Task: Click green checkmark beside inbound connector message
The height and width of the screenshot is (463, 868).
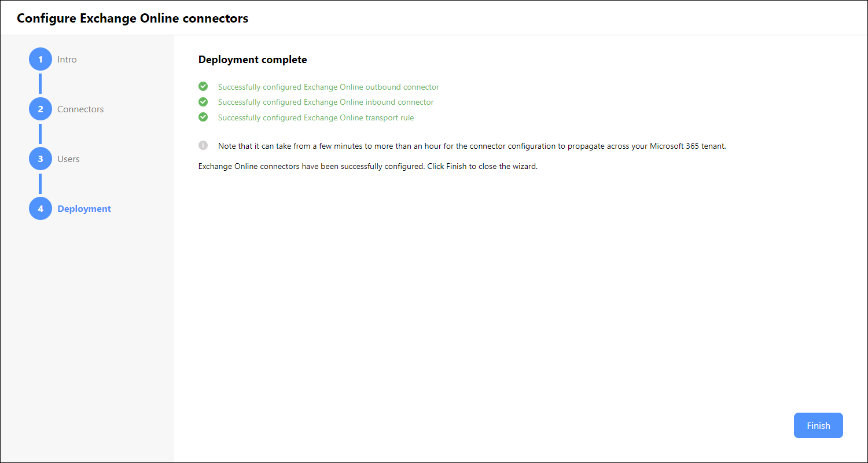Action: (203, 101)
